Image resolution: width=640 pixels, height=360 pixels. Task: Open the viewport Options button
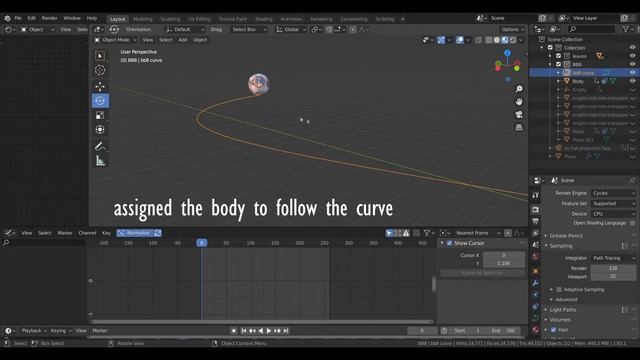click(x=512, y=29)
